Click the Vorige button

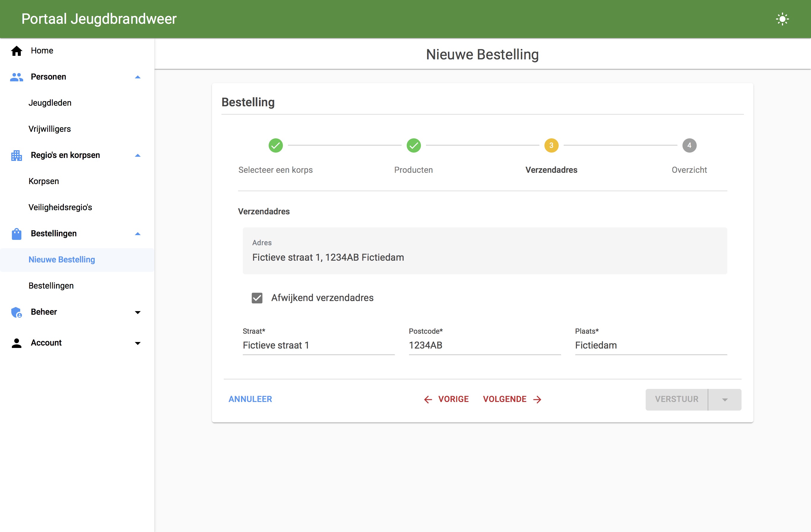click(x=446, y=399)
